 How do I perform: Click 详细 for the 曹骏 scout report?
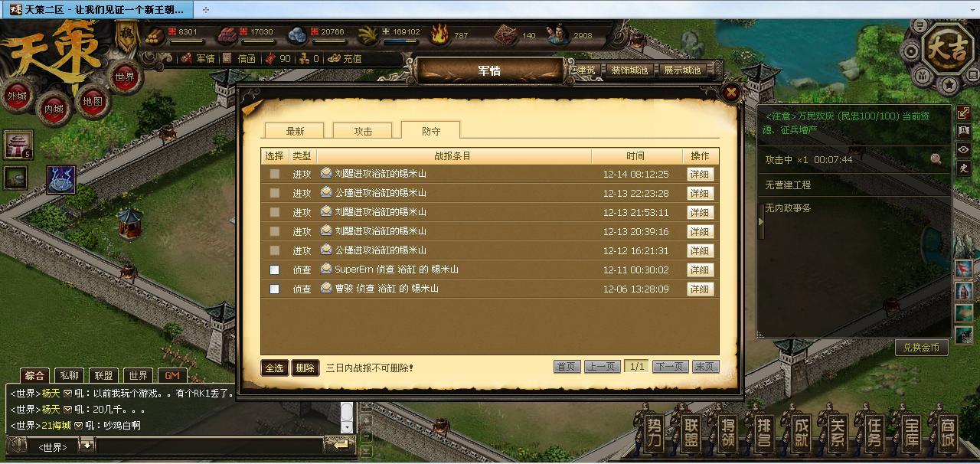tap(700, 289)
